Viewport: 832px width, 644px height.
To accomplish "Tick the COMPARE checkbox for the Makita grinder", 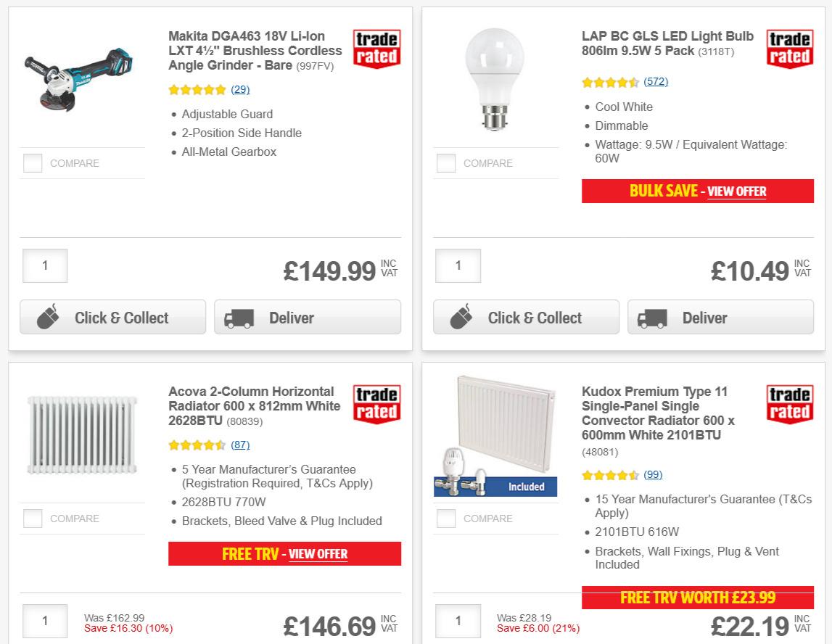I will coord(33,163).
